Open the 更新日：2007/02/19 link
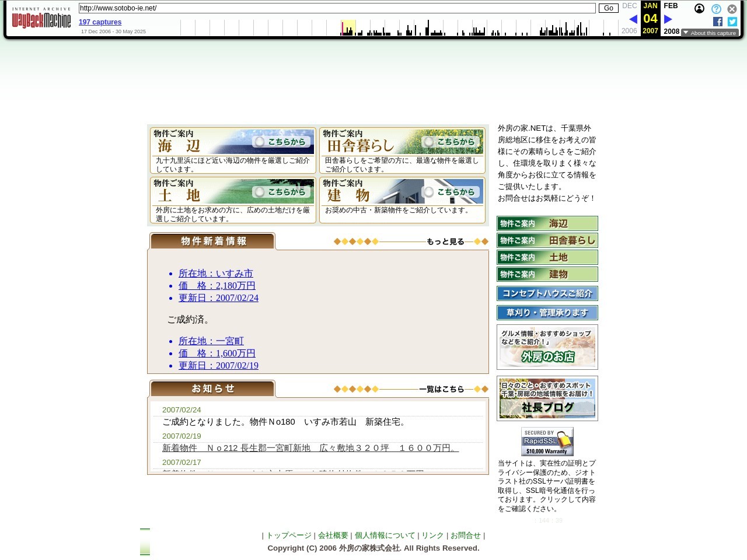Viewport: 747px width, 560px height. pyautogui.click(x=218, y=365)
